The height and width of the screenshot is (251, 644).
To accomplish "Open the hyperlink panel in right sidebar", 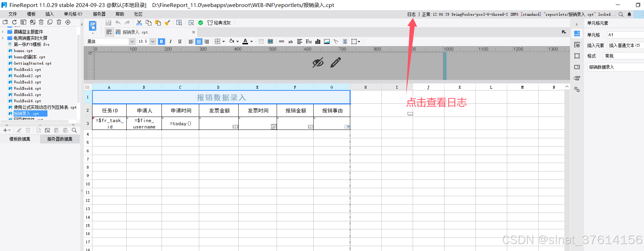I will 577,89.
